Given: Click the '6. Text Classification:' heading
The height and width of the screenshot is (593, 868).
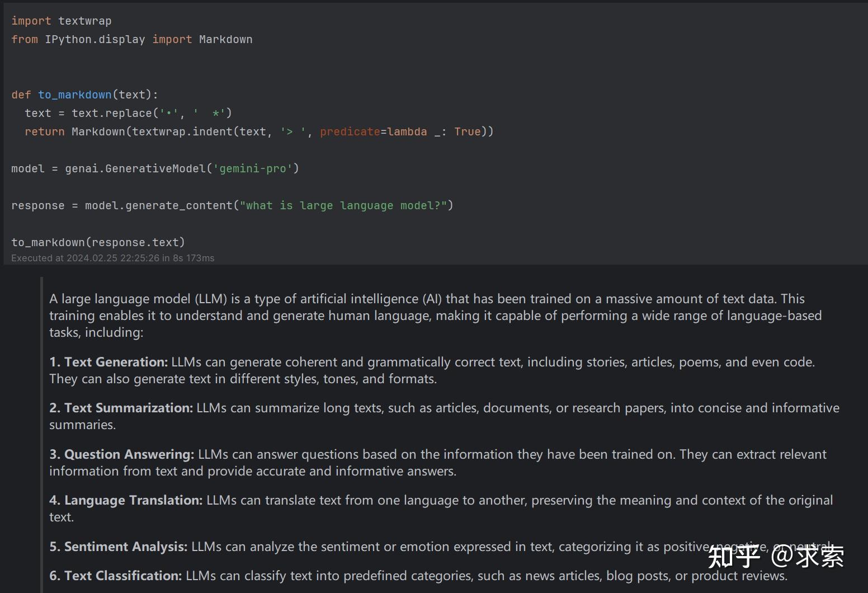Looking at the screenshot, I should (115, 576).
